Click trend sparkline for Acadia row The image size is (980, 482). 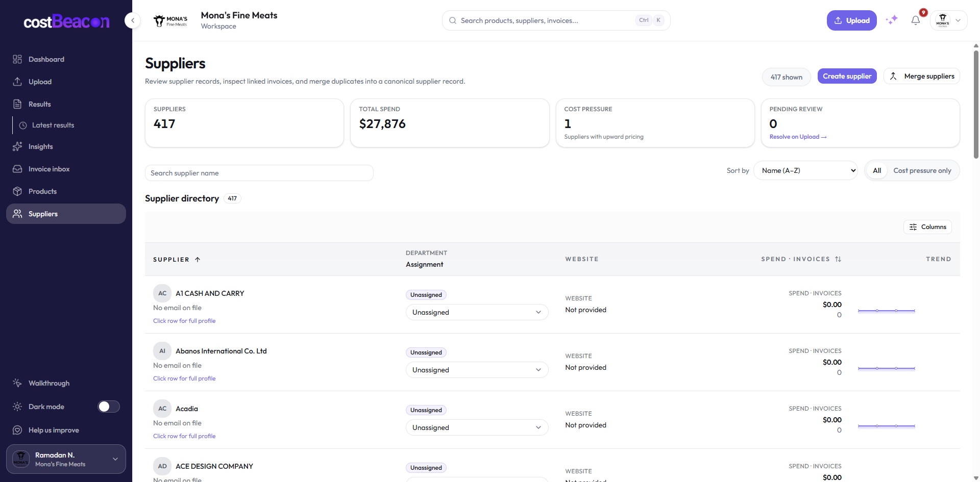pos(887,426)
